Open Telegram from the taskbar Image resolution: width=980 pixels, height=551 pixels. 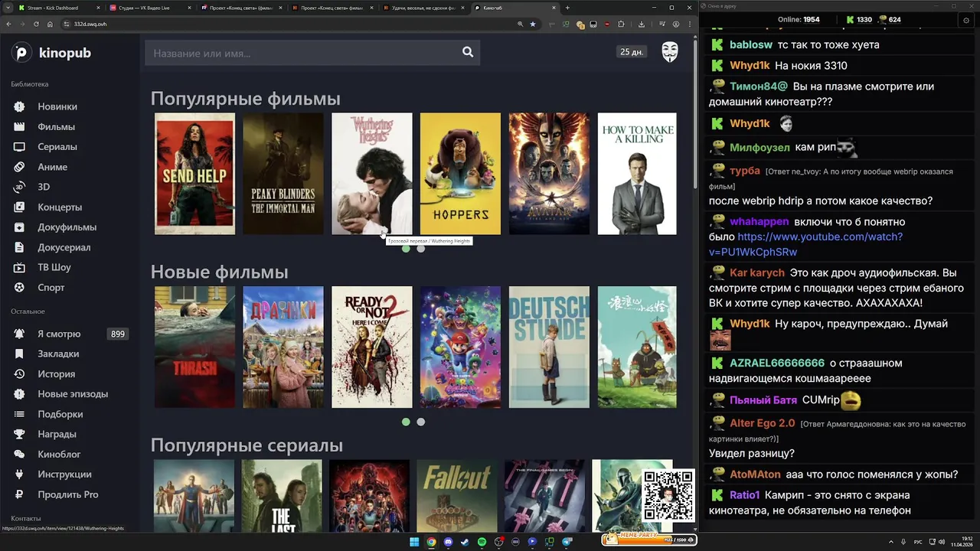[567, 542]
